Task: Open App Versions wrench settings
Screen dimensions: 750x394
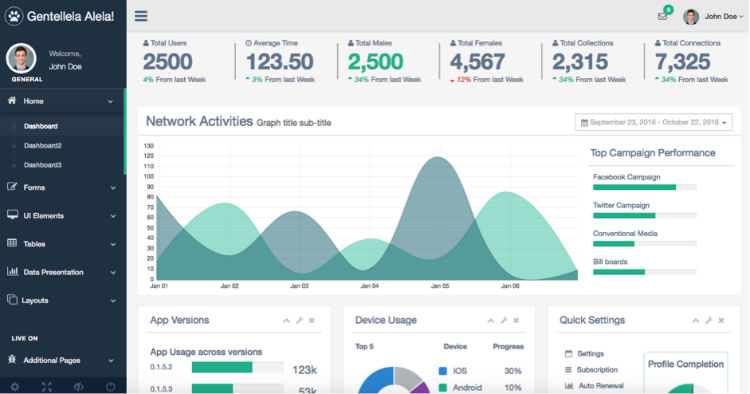Action: 299,320
